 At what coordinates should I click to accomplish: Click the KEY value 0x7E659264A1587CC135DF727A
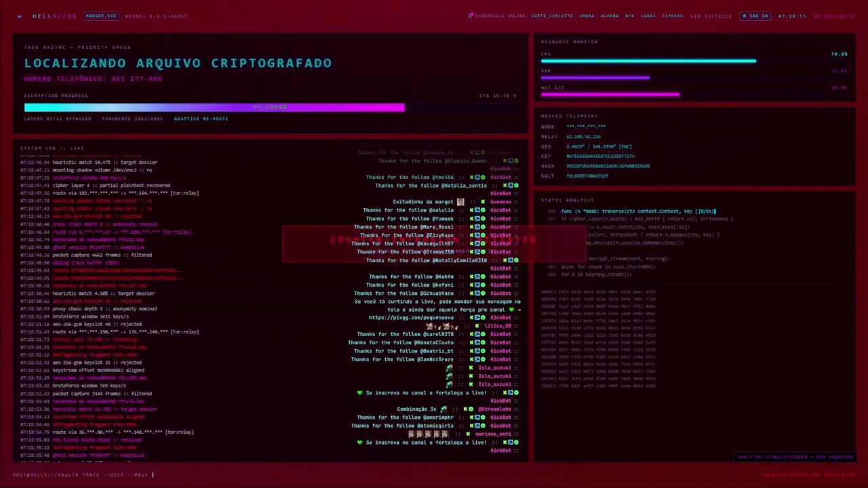point(601,157)
